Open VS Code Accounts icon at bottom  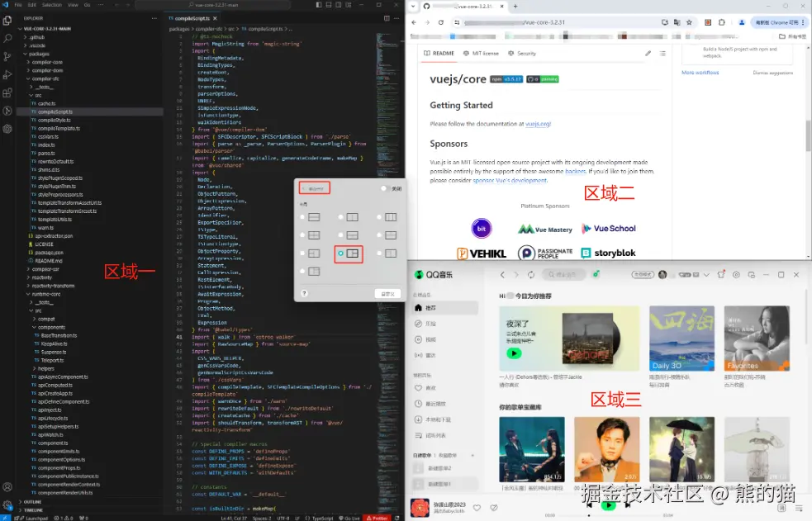click(7, 487)
